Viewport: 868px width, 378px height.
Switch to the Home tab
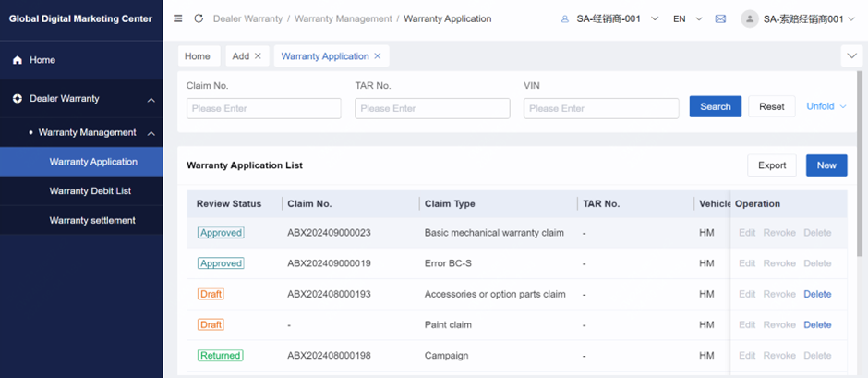[x=198, y=56]
